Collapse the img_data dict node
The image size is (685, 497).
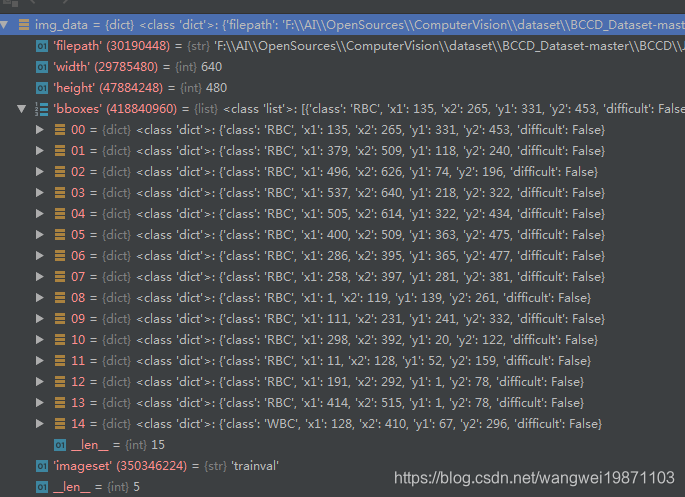pos(4,25)
